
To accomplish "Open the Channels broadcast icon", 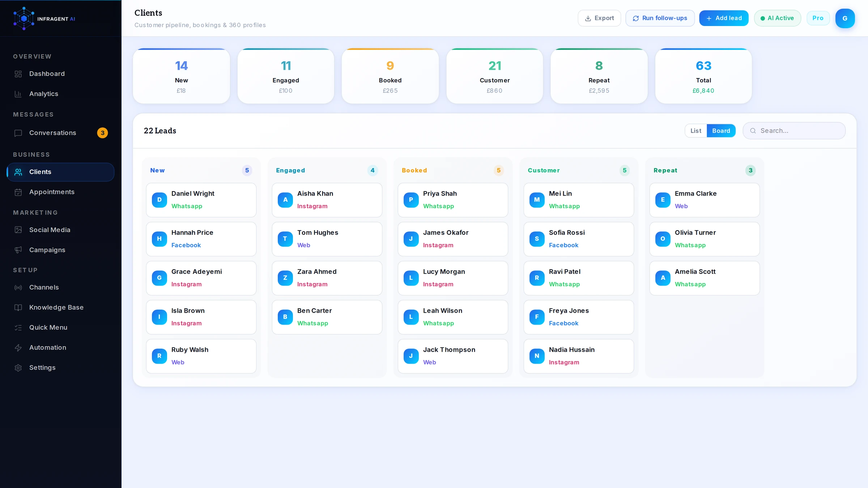I will point(18,288).
